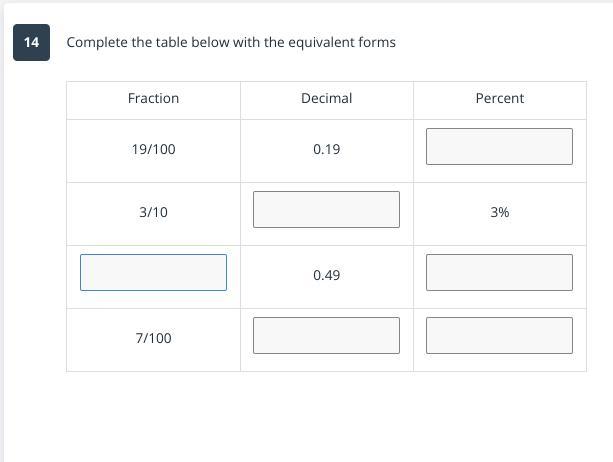Click the Decimal column header
The height and width of the screenshot is (462, 613).
[326, 98]
